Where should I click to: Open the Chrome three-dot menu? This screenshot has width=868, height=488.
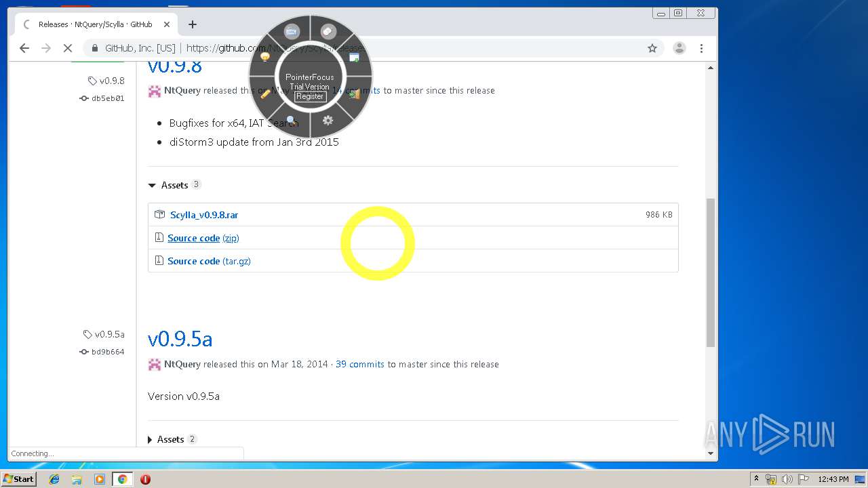[x=702, y=48]
